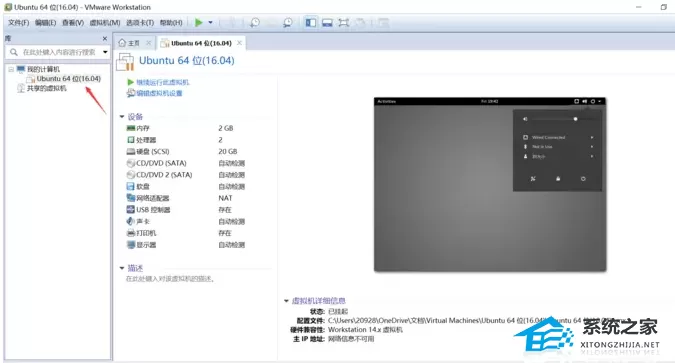Click the library search input field

point(59,52)
